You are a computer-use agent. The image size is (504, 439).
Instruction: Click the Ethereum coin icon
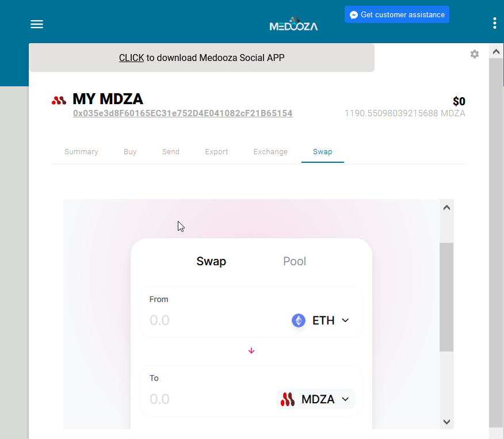pos(298,320)
